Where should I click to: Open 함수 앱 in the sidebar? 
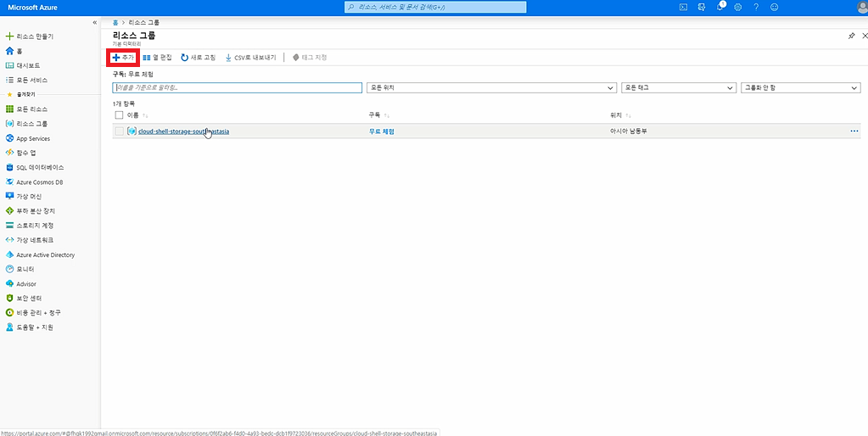20,153
